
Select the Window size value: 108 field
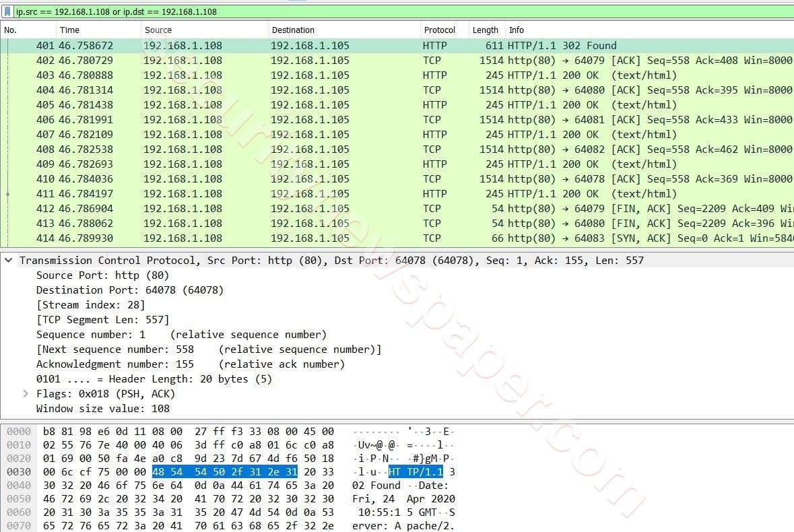pos(101,408)
